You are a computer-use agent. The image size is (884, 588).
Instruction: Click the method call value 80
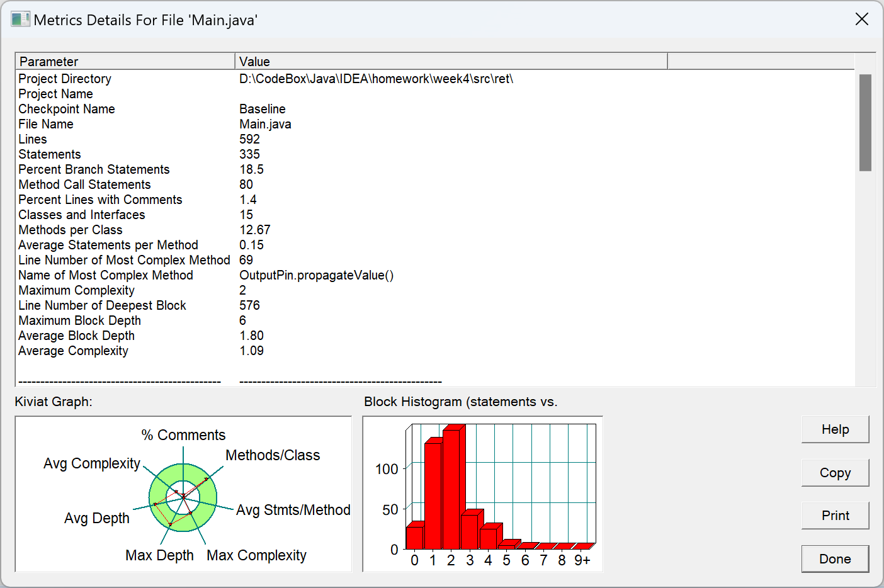click(246, 184)
